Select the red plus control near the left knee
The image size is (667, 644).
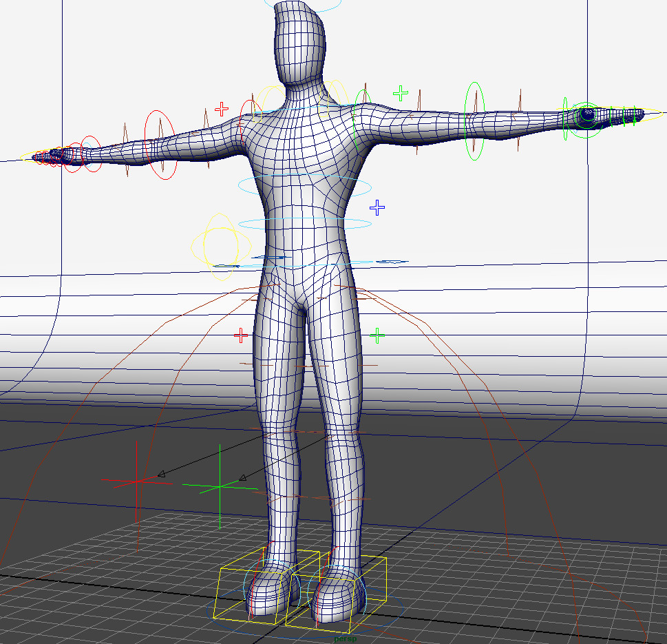tap(240, 335)
